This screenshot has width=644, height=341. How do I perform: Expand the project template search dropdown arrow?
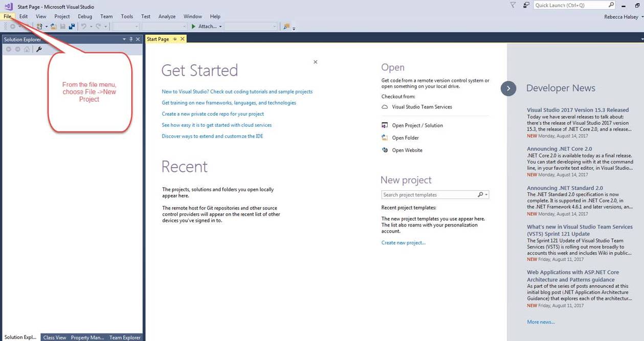click(486, 195)
